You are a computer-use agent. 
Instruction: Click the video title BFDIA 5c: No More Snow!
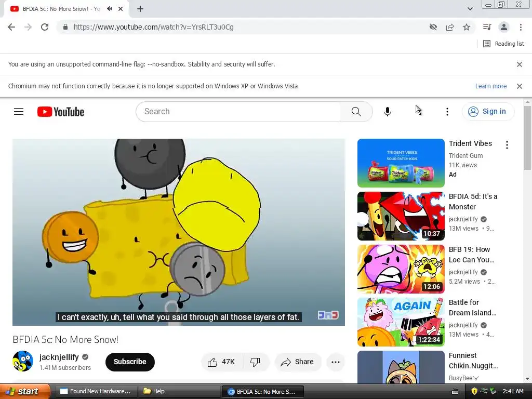65,339
